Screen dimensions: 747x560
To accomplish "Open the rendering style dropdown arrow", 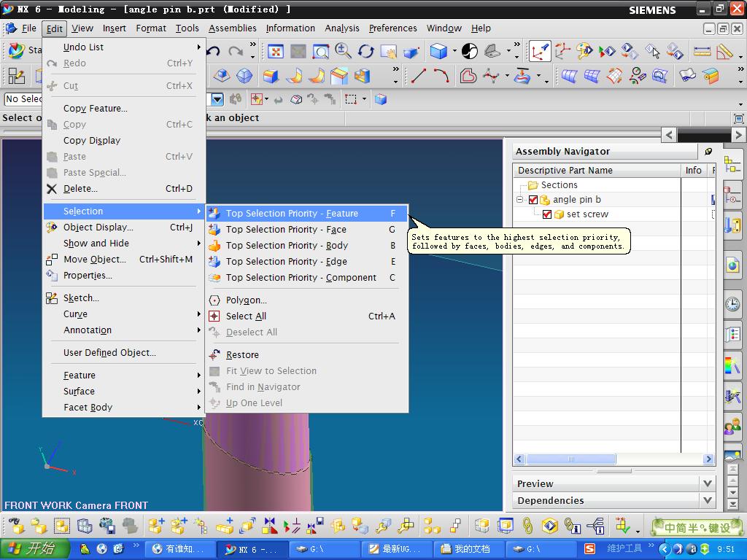I will click(x=454, y=51).
